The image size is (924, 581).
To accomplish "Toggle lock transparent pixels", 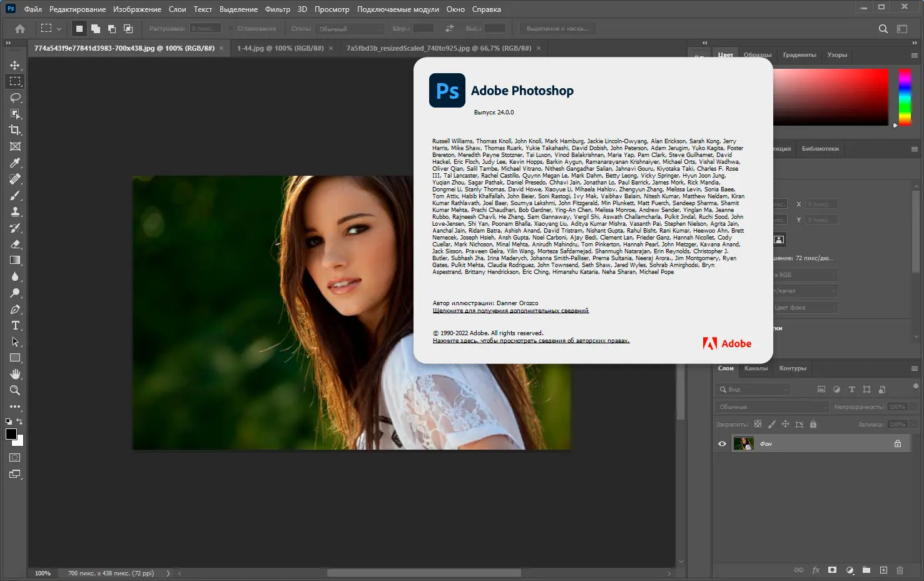I will click(758, 424).
